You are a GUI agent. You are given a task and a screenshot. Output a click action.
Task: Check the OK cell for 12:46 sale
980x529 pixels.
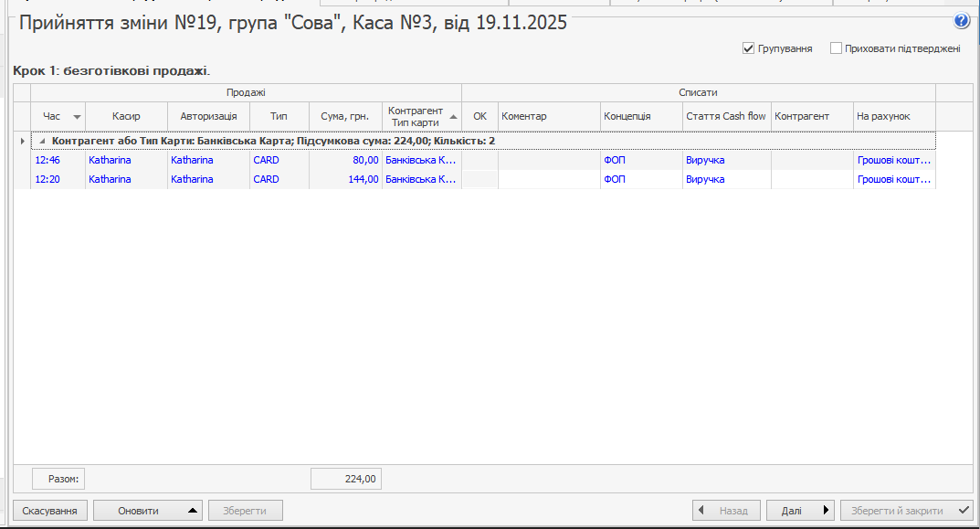pyautogui.click(x=479, y=160)
